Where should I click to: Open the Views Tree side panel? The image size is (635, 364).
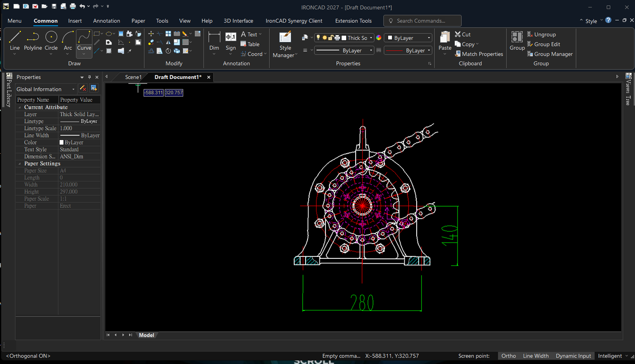click(x=629, y=89)
